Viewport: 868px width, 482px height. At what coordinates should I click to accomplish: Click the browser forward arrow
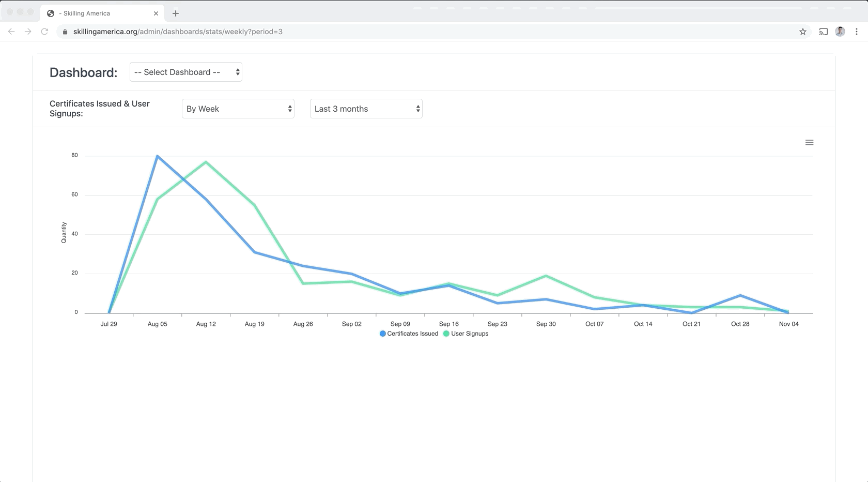pos(28,32)
